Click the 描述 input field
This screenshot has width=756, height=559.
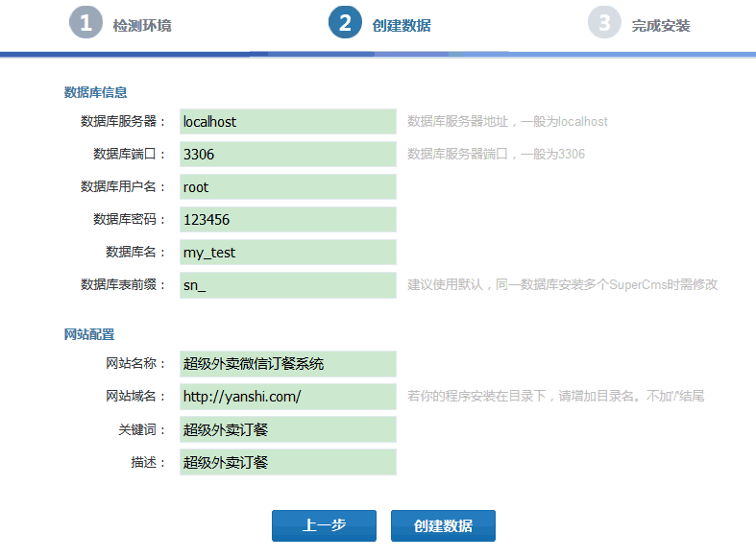(287, 462)
